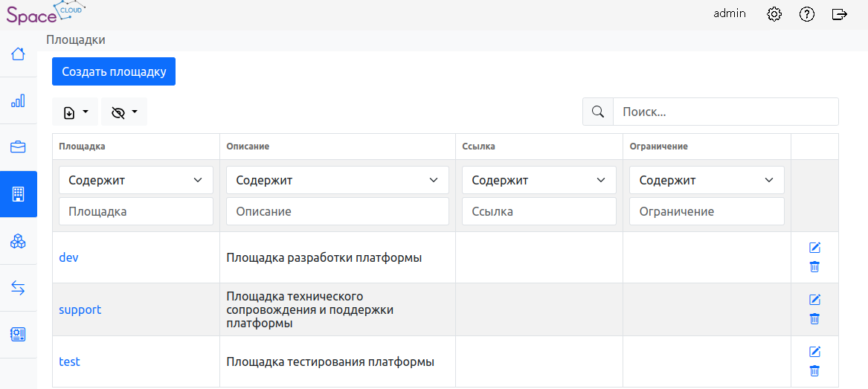868x389 pixels.
Task: Expand filter condition dropdown for Ограничение column
Action: click(x=707, y=180)
